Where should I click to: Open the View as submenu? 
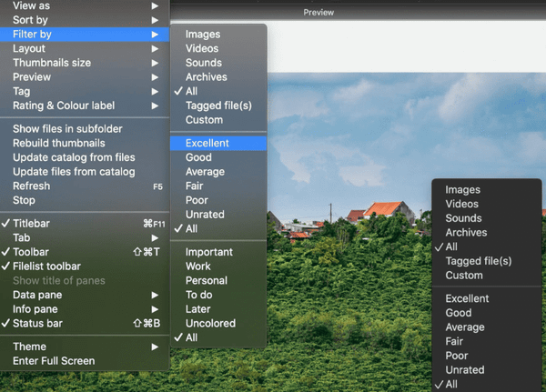pyautogui.click(x=85, y=6)
